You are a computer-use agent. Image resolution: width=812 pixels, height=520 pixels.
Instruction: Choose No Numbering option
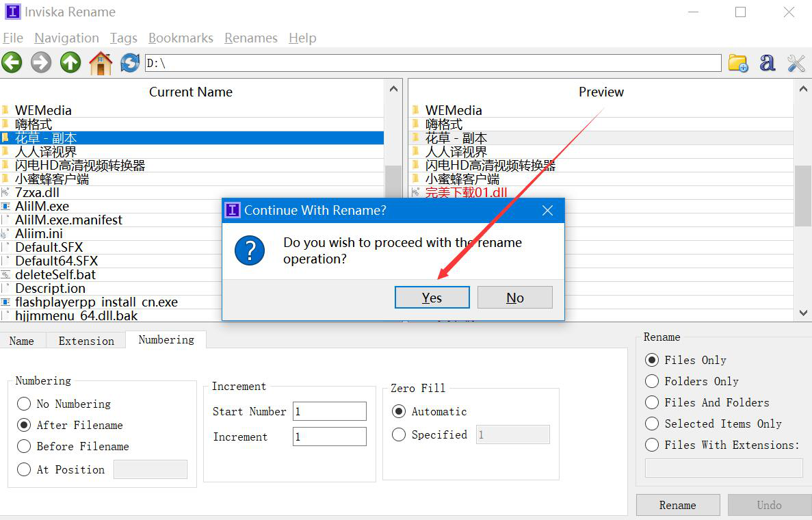coord(25,404)
